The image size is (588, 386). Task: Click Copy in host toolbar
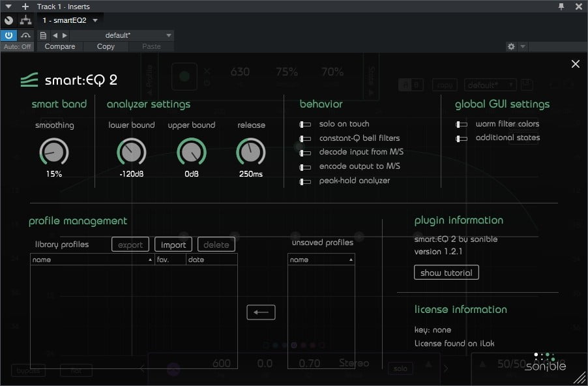click(x=106, y=46)
